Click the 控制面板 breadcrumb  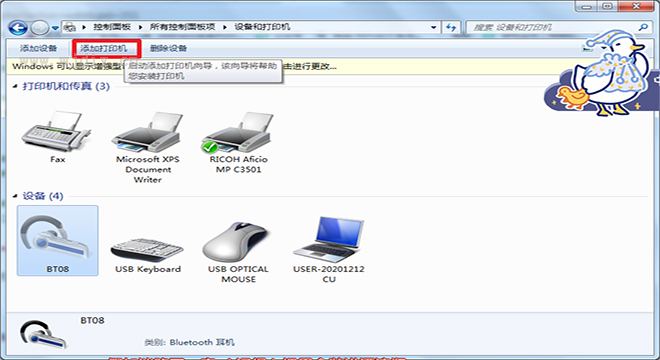tap(112, 27)
